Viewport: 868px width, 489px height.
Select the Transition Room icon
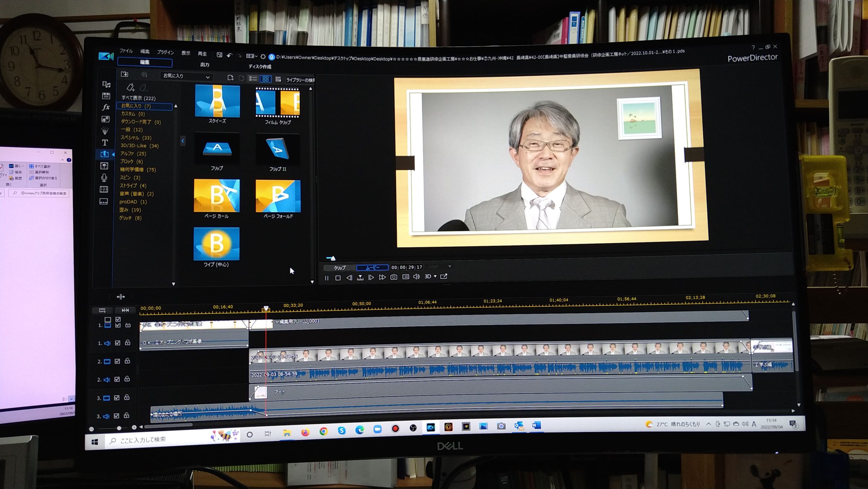tap(104, 154)
